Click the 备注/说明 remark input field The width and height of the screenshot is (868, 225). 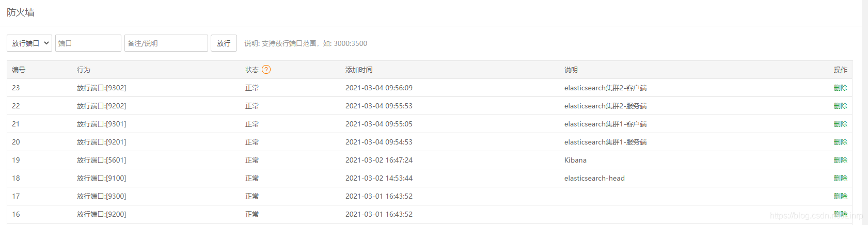(x=166, y=43)
